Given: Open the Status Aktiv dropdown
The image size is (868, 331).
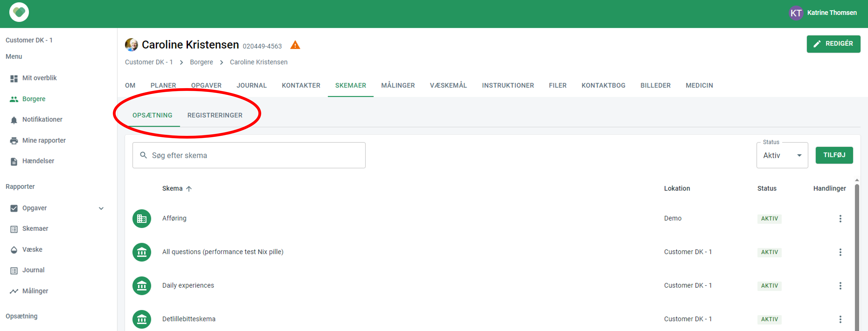Looking at the screenshot, I should pos(782,155).
